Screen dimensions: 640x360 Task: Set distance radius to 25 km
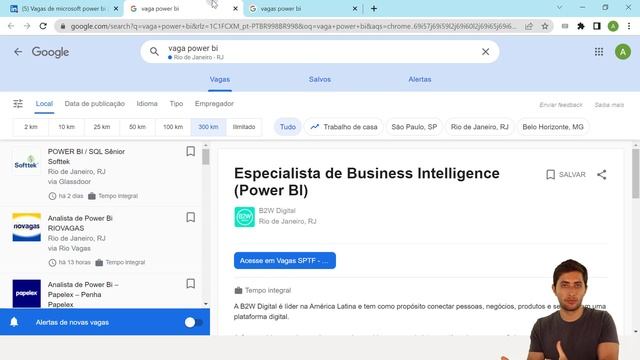click(102, 127)
